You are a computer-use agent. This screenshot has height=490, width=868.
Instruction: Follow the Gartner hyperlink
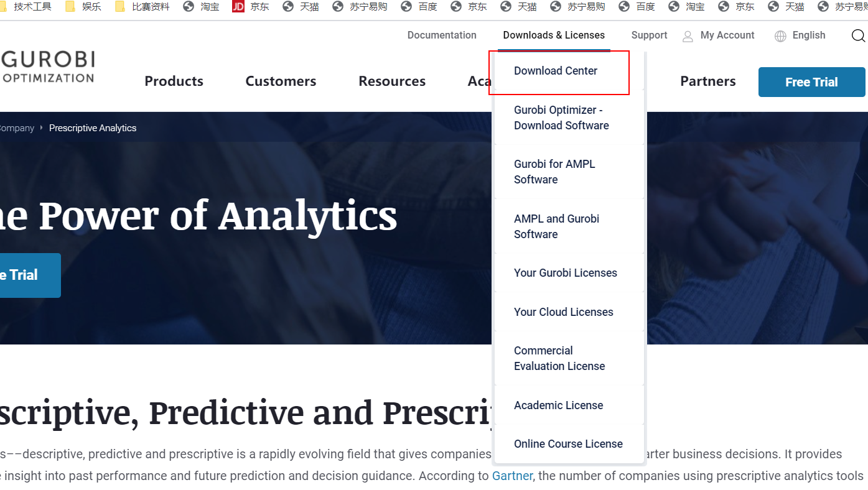(512, 476)
